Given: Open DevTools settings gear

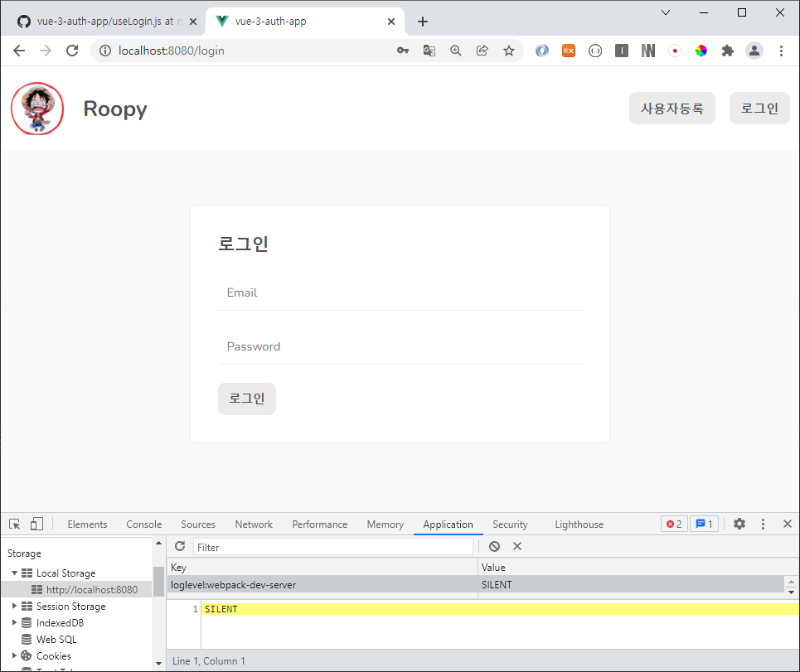Looking at the screenshot, I should (739, 524).
